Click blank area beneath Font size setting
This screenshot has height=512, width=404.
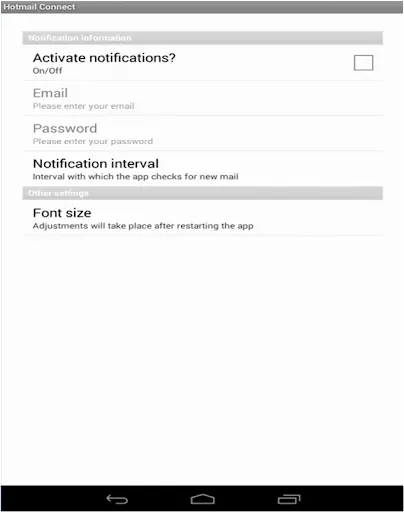202,360
